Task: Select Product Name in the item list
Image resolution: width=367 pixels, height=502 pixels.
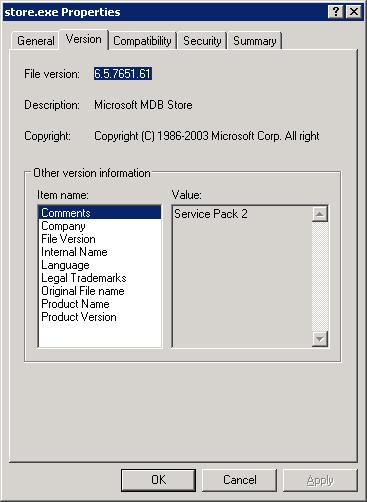Action: pos(100,304)
